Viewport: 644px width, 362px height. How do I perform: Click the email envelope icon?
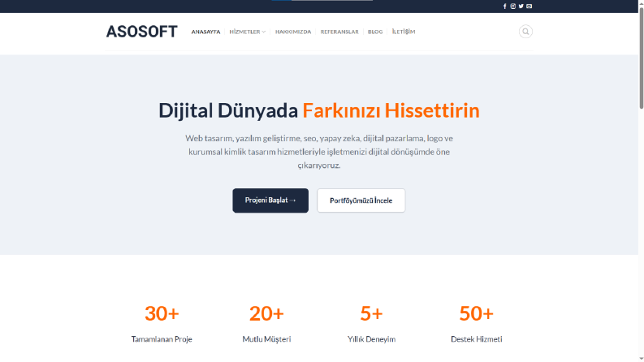(x=529, y=6)
